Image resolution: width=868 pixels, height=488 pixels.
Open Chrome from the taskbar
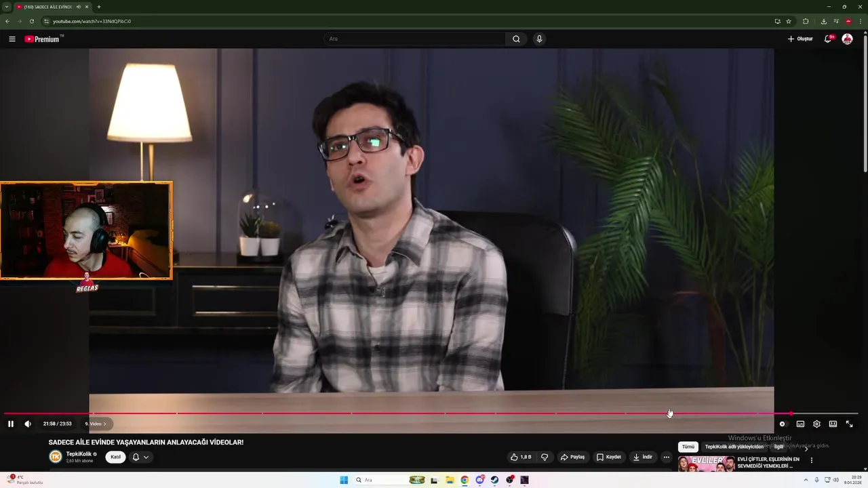click(x=465, y=480)
